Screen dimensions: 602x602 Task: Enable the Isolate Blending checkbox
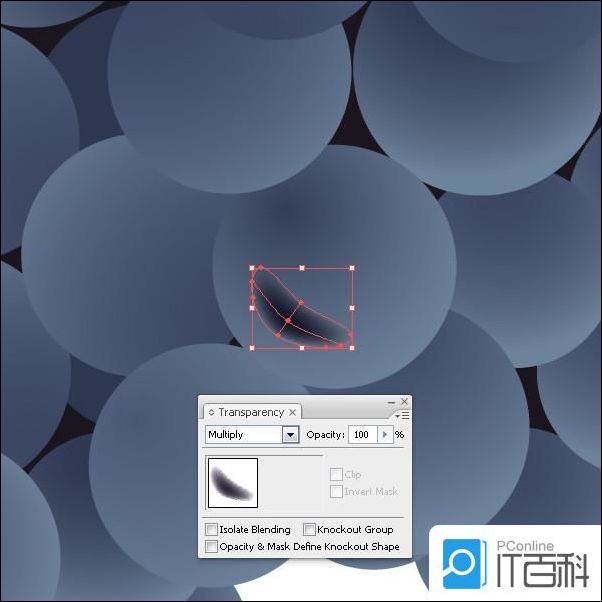211,529
